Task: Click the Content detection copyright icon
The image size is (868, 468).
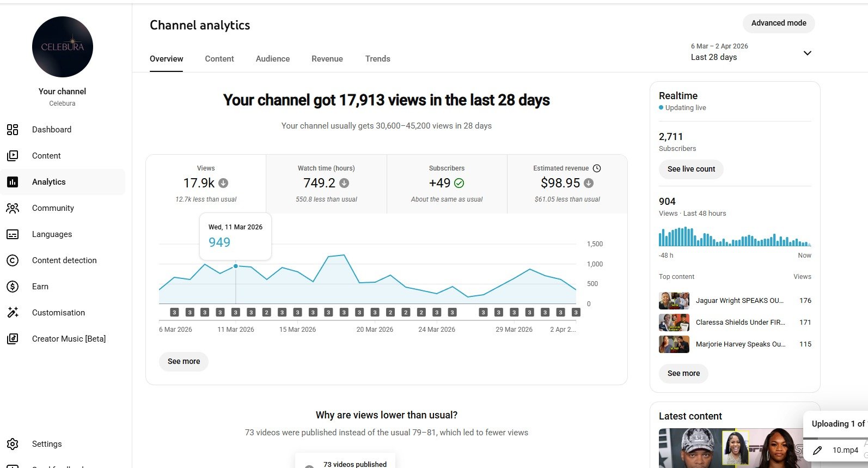Action: pyautogui.click(x=13, y=260)
